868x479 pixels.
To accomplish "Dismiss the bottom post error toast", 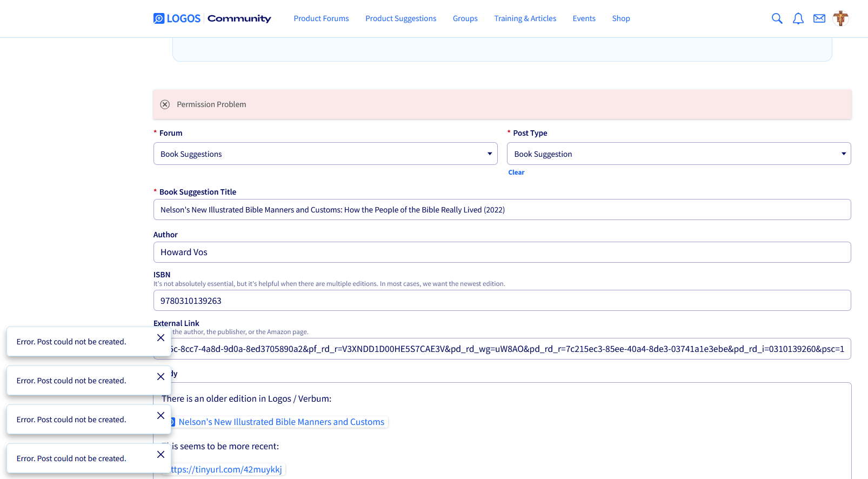I will click(161, 455).
